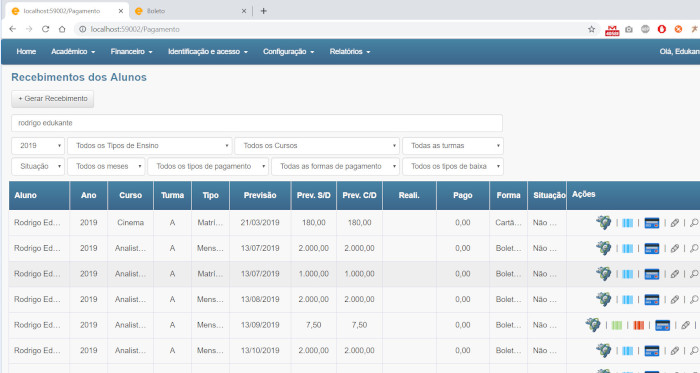Open the Acadêmico menu
Image resolution: width=700 pixels, height=373 pixels.
(x=73, y=52)
